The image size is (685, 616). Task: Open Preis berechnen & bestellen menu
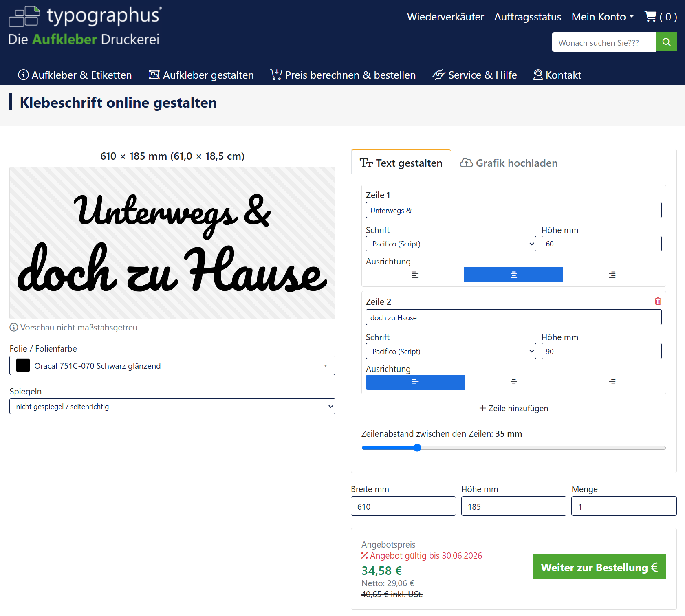tap(343, 75)
